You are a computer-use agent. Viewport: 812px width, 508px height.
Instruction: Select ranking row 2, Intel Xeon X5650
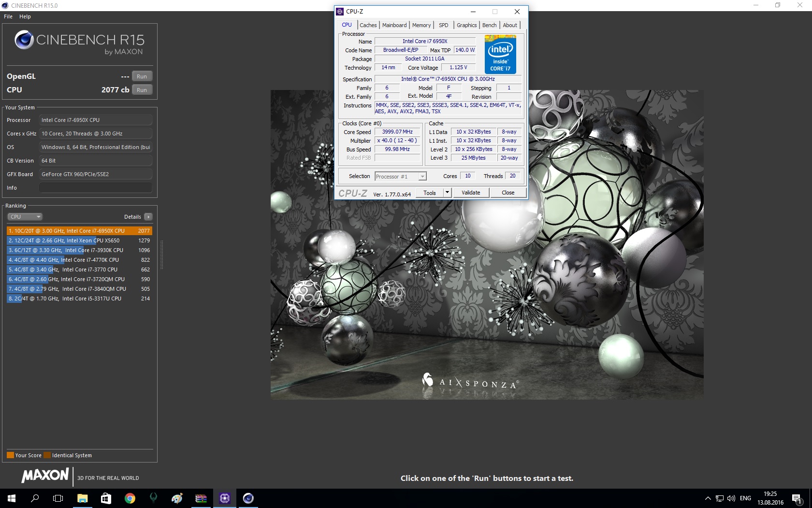(x=79, y=240)
